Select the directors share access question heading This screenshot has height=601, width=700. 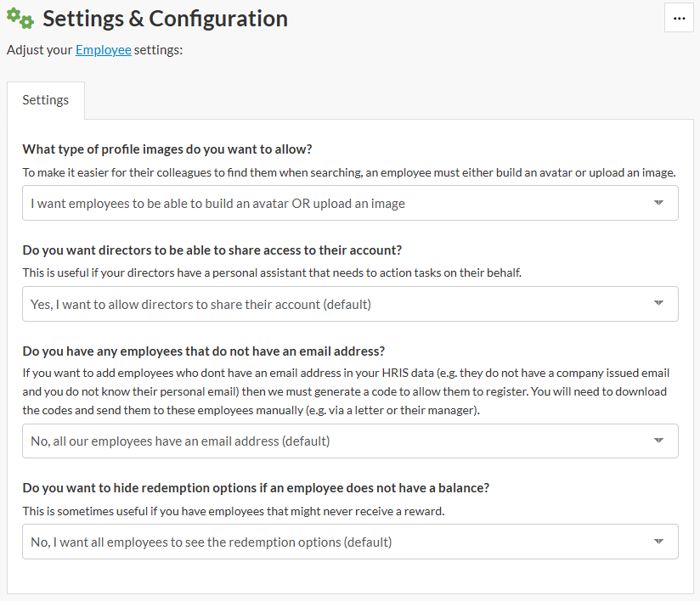click(x=212, y=250)
